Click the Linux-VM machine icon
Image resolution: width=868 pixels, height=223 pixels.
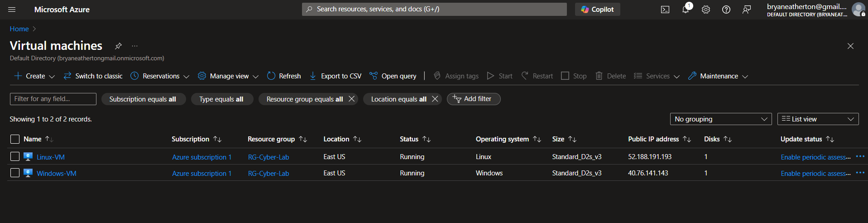click(x=28, y=157)
